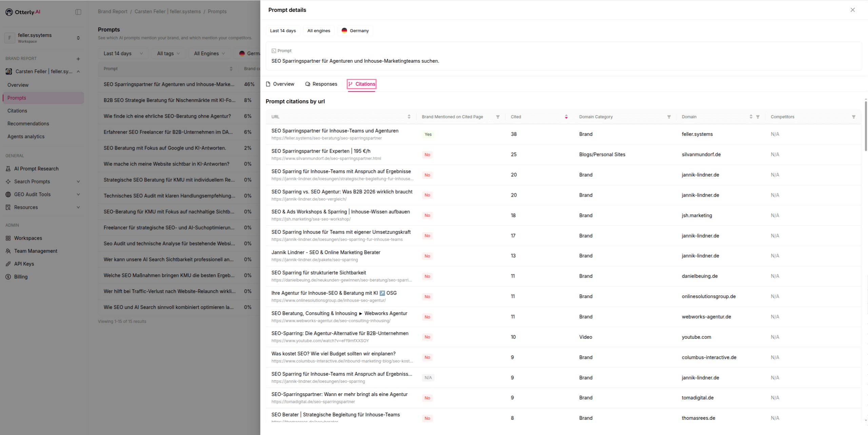Expand the GEO Audit Tools menu
Viewport: 868px width, 435px height.
pos(78,195)
